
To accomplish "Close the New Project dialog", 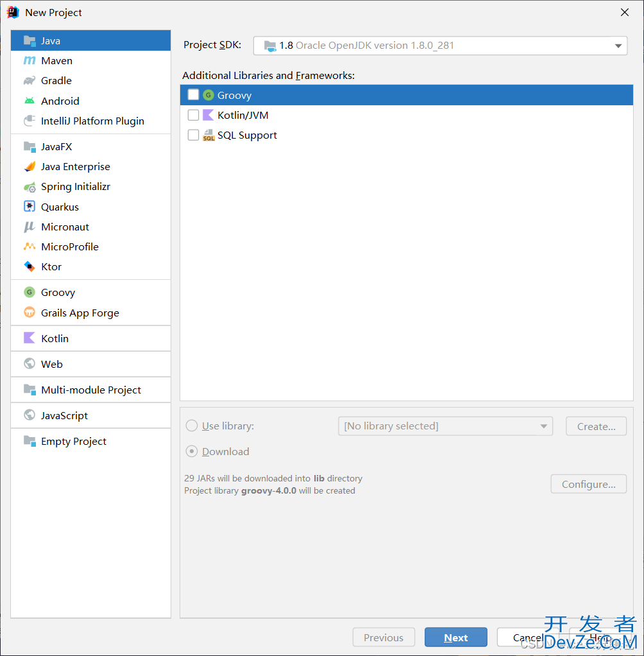I will (624, 13).
